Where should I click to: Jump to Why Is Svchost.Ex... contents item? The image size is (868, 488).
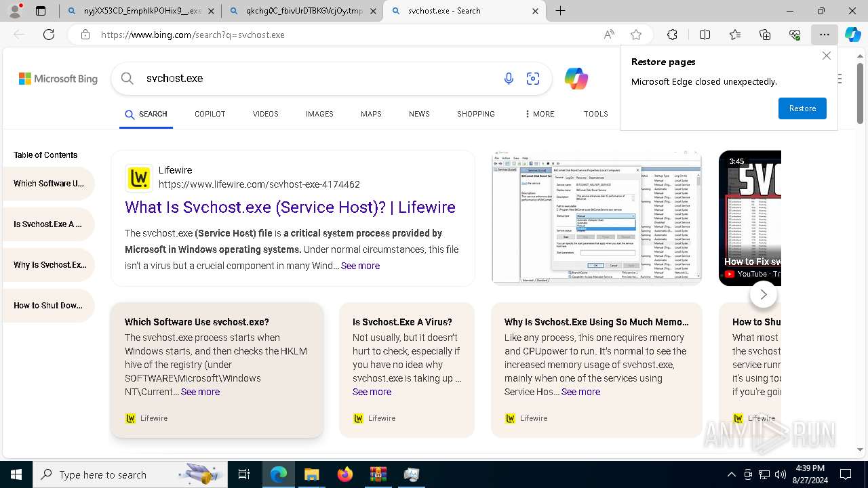click(49, 265)
